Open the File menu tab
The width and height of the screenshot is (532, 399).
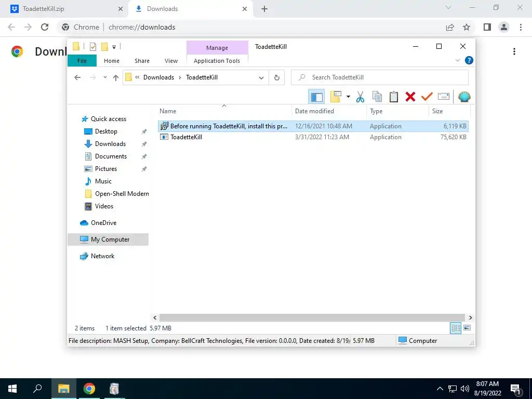click(x=82, y=61)
